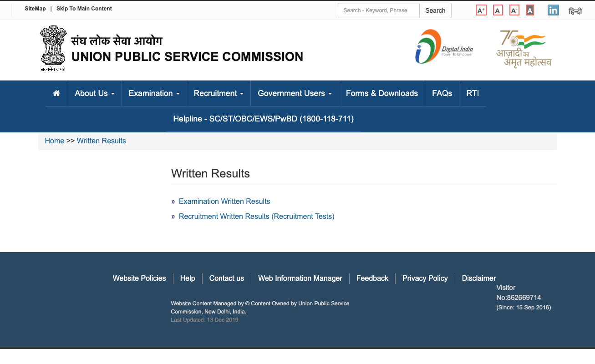Select the Written Results page heading

pos(210,173)
